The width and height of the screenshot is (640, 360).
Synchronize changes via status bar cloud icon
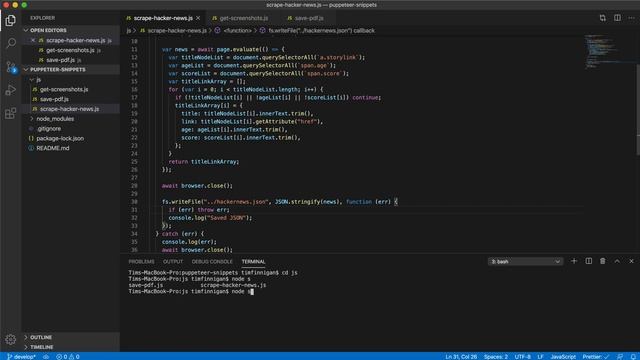click(46, 357)
